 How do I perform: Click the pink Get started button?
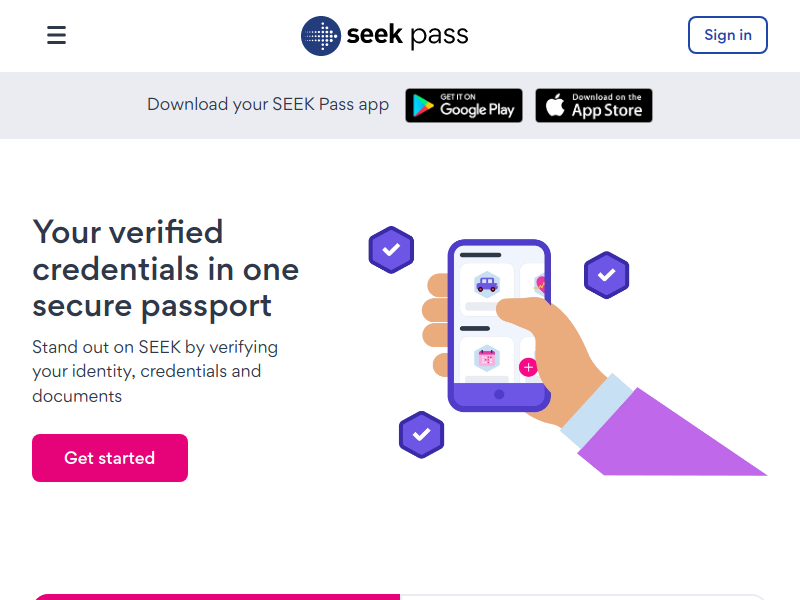110,458
